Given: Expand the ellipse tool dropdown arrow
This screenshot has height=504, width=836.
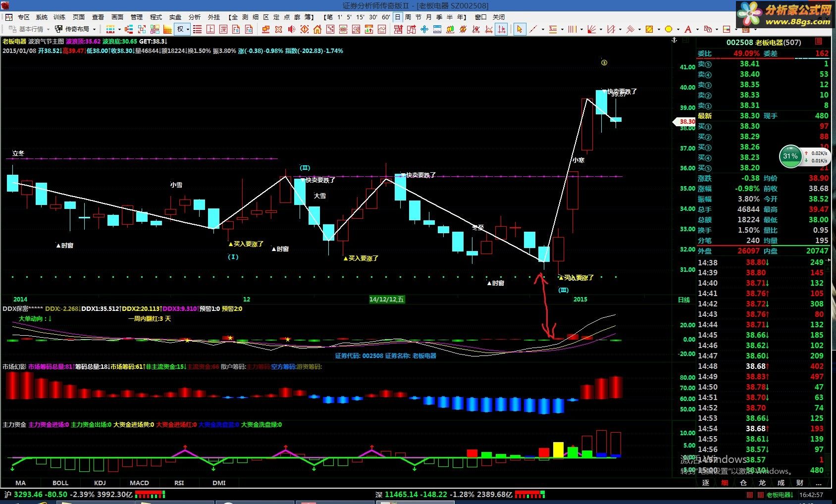Looking at the screenshot, I should click(x=678, y=29).
